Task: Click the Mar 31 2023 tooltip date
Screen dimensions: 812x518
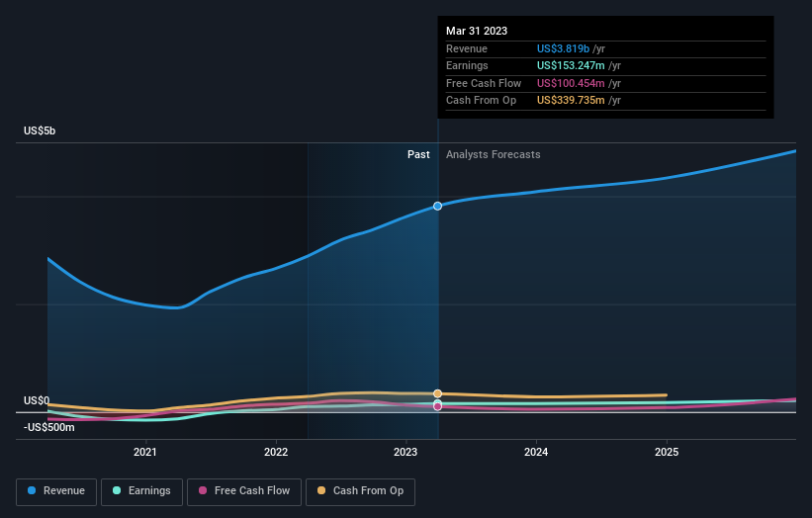Action: (x=477, y=31)
